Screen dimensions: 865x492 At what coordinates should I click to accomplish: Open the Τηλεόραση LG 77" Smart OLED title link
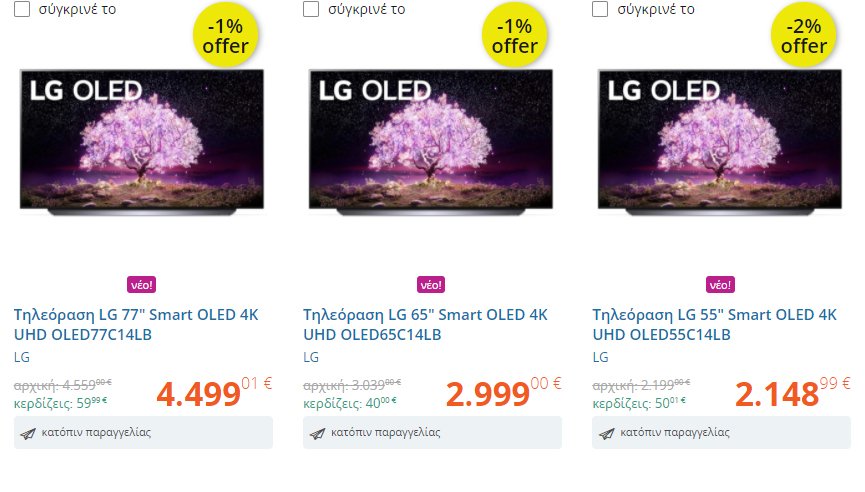(136, 324)
